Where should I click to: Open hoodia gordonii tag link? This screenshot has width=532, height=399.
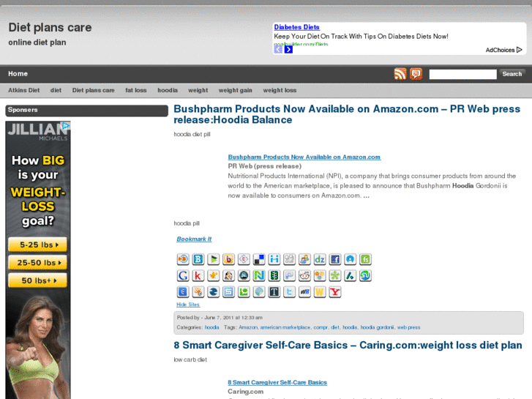(377, 327)
